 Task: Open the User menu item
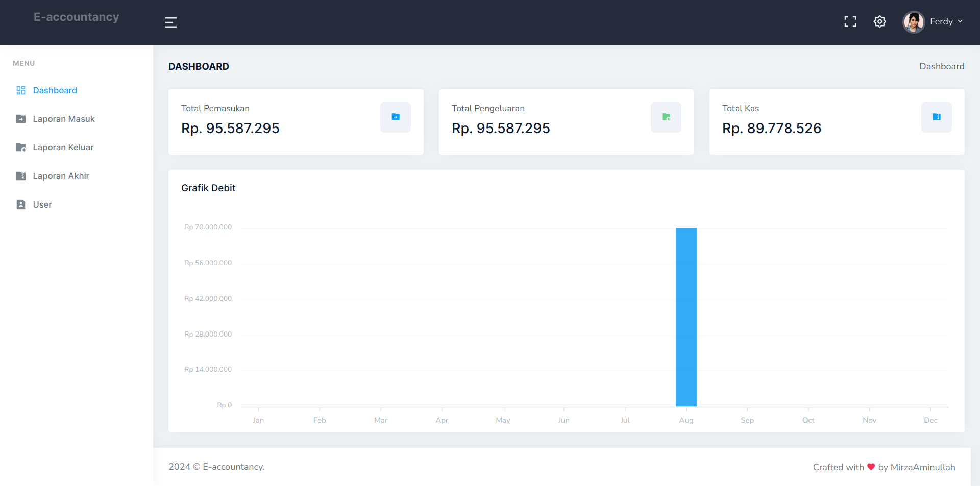tap(42, 204)
